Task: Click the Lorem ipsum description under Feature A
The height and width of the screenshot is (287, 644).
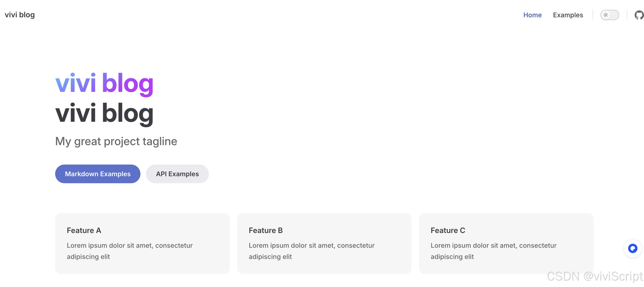Action: [x=129, y=251]
